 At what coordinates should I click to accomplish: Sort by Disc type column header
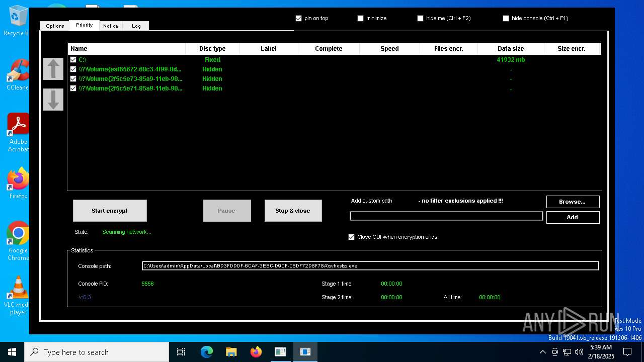pos(212,49)
